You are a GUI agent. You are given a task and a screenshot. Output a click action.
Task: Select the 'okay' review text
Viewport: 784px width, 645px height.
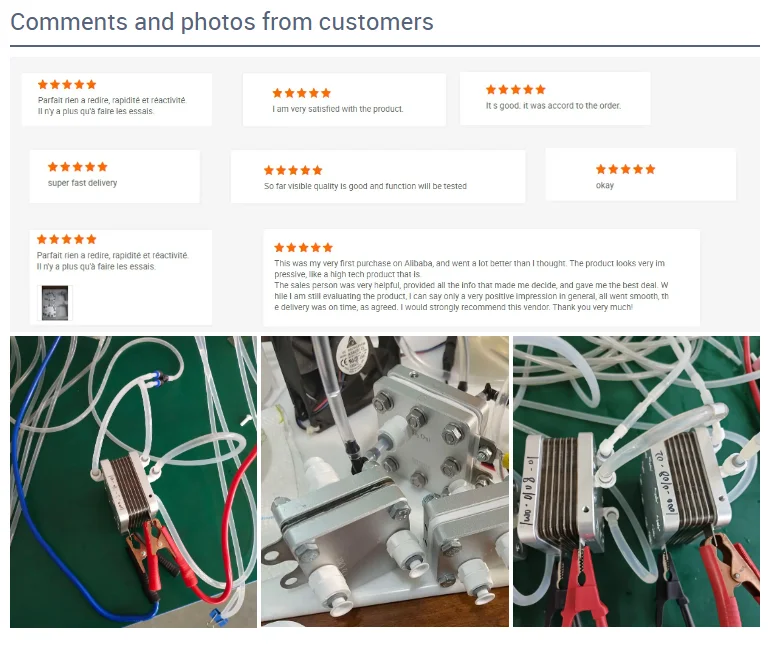[604, 186]
